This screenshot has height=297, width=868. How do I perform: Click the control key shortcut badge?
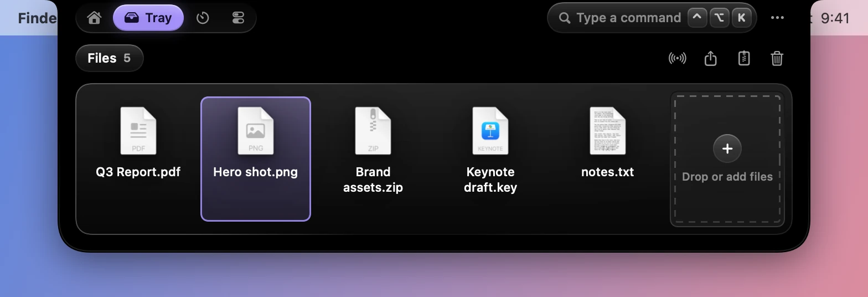point(697,18)
